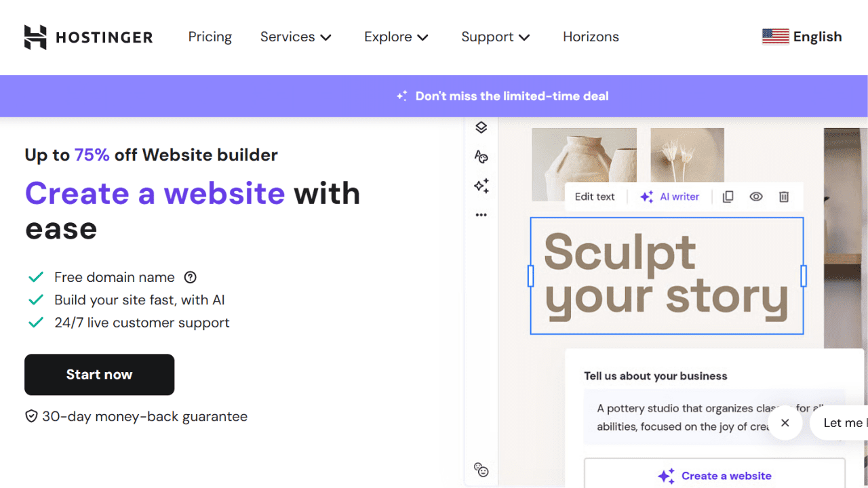The image size is (868, 488).
Task: Click the Start now button
Action: (x=99, y=374)
